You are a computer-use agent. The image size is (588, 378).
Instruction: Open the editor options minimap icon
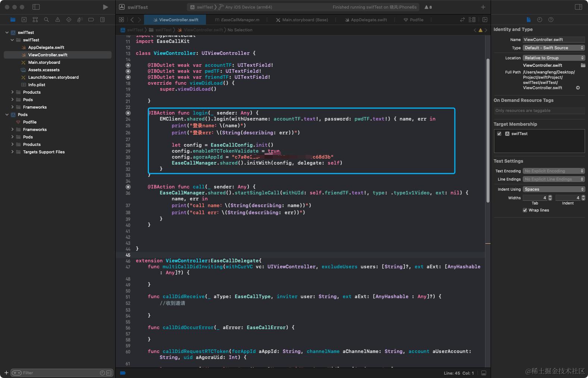point(472,20)
